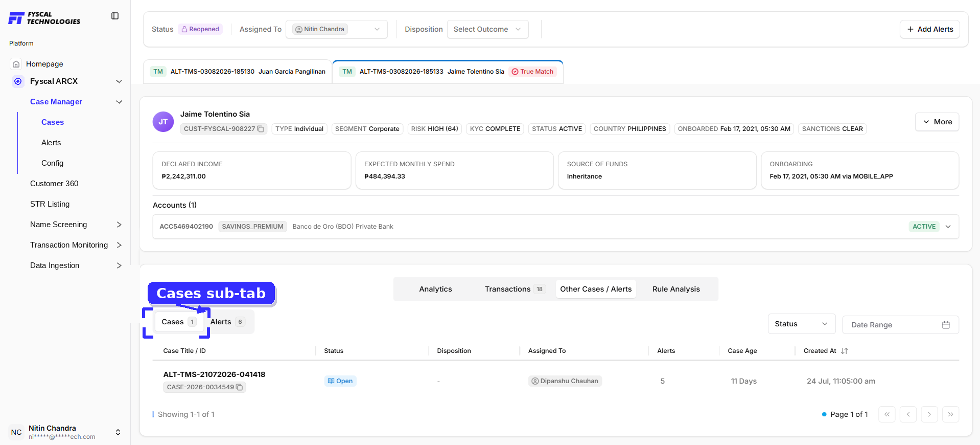Click the JT customer avatar
Image resolution: width=980 pixels, height=445 pixels.
pyautogui.click(x=163, y=122)
